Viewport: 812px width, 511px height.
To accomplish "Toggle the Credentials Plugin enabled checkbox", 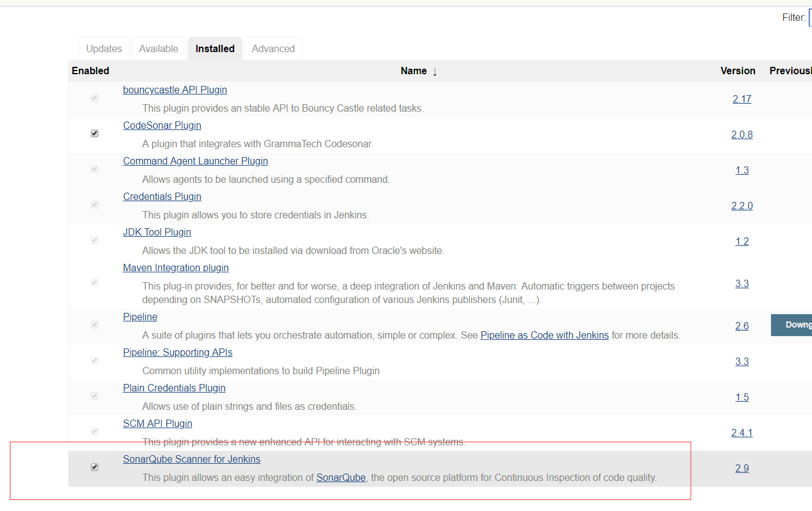I will pos(94,204).
